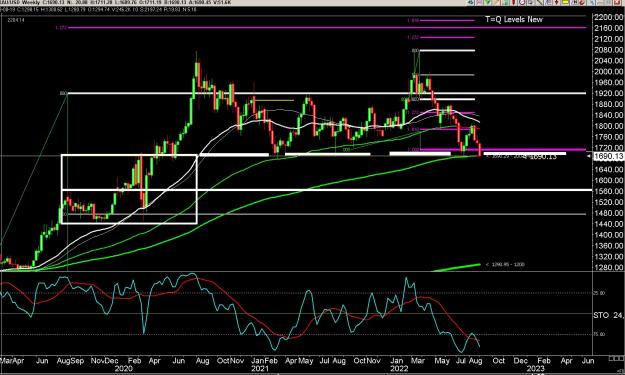Click the round clock-like toolbar icon
625x375 pixels.
tap(522, 2)
